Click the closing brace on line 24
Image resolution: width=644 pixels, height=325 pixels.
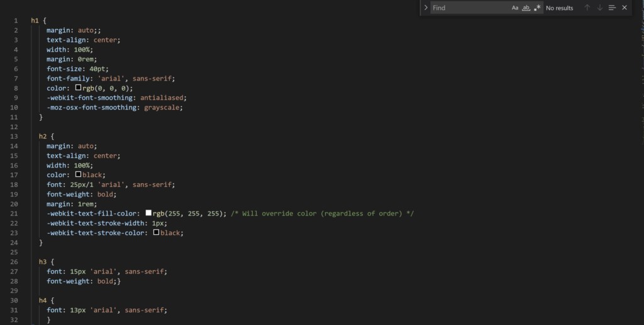coord(41,242)
